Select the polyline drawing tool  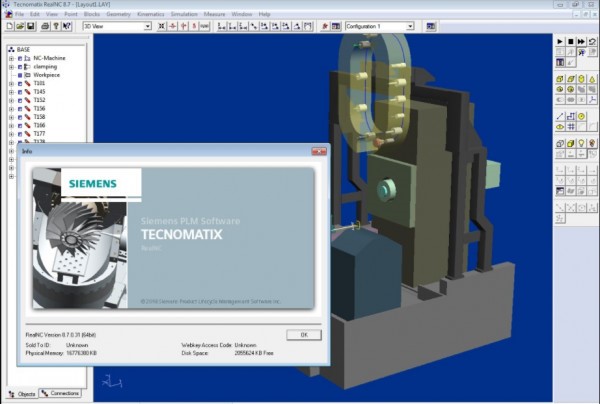point(571,116)
